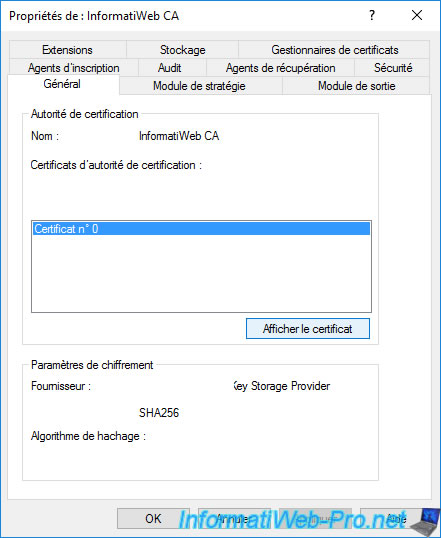Click the greyed-out Appliquer button
Screen dimensions: 441x538
pyautogui.click(x=315, y=518)
